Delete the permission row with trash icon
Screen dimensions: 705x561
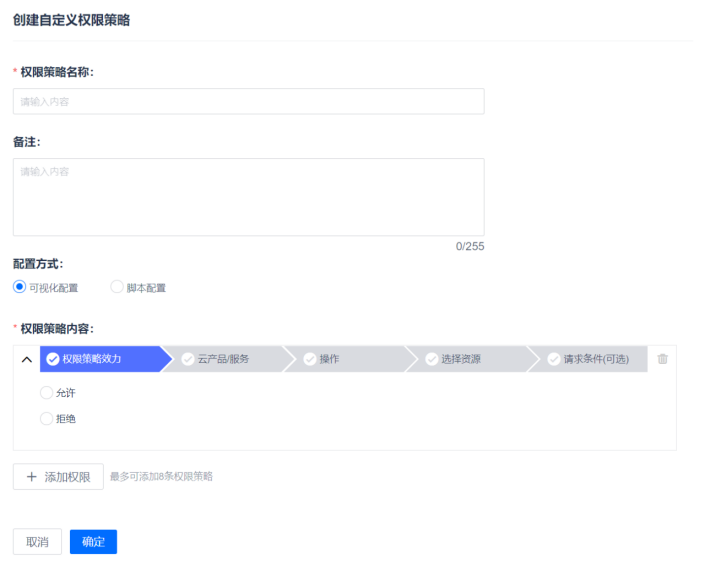662,359
